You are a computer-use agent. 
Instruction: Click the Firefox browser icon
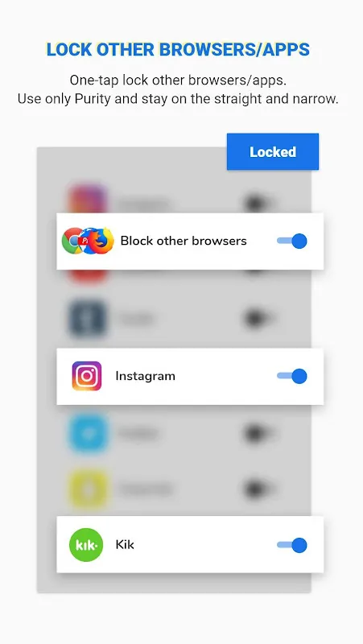tap(102, 241)
